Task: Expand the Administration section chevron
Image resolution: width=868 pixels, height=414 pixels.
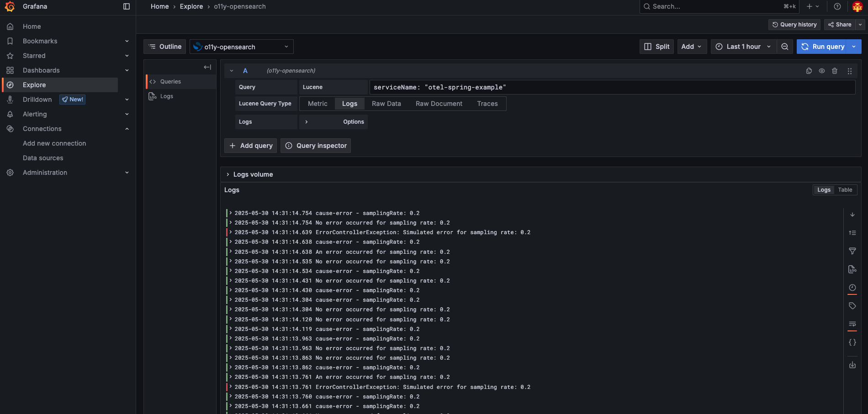Action: (x=127, y=173)
